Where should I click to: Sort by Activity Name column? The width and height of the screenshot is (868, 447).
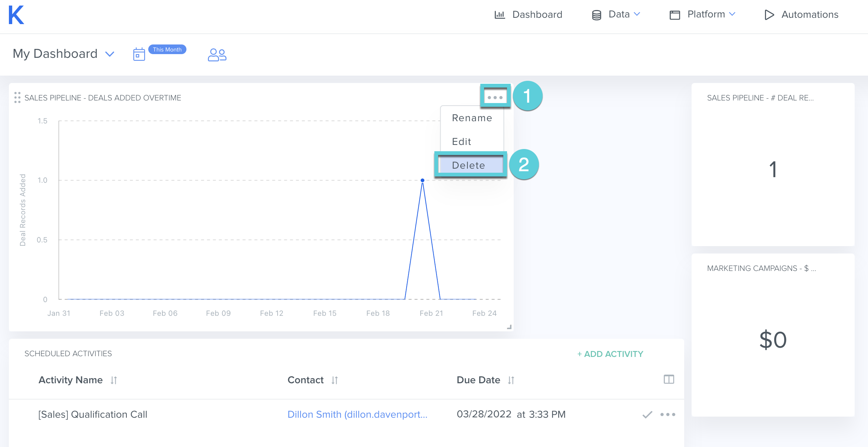(114, 380)
